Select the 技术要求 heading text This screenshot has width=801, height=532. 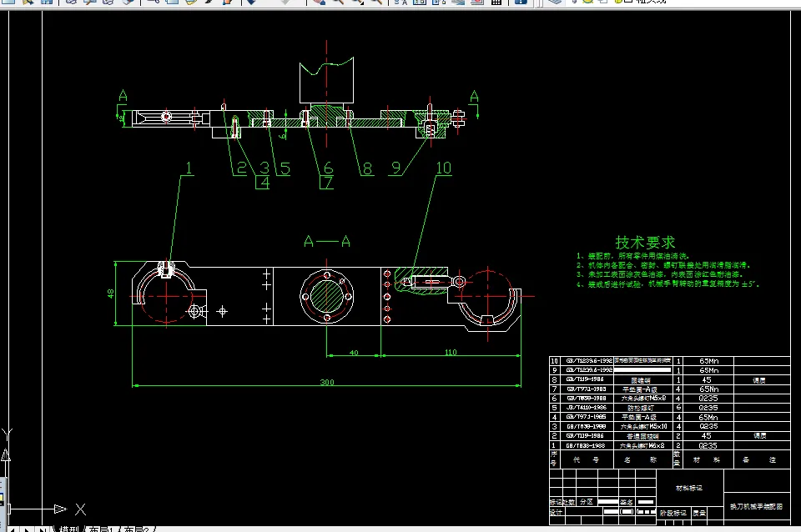645,242
